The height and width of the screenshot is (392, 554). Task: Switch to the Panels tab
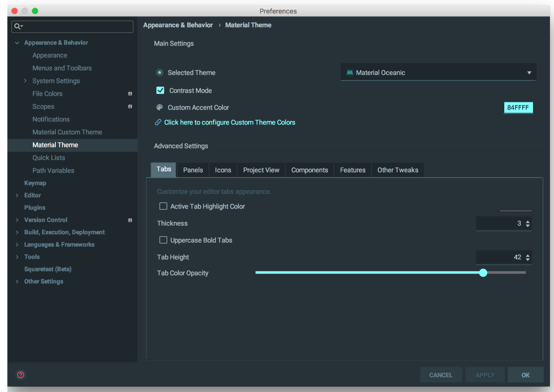193,170
